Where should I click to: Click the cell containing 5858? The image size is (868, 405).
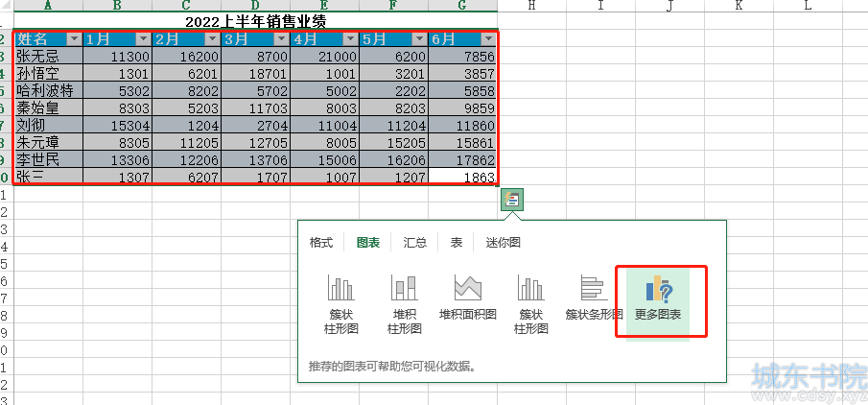click(462, 90)
